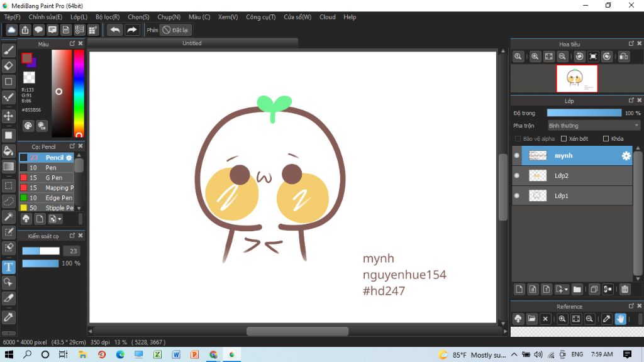Viewport: 644px width, 362px height.
Task: Clear the Reference panel with the X icon
Action: pos(545,319)
